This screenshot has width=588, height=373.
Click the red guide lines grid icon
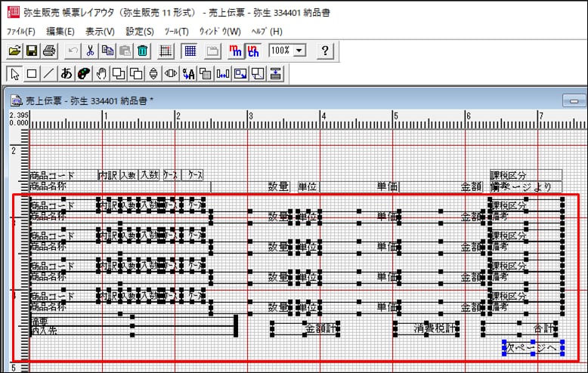(166, 51)
